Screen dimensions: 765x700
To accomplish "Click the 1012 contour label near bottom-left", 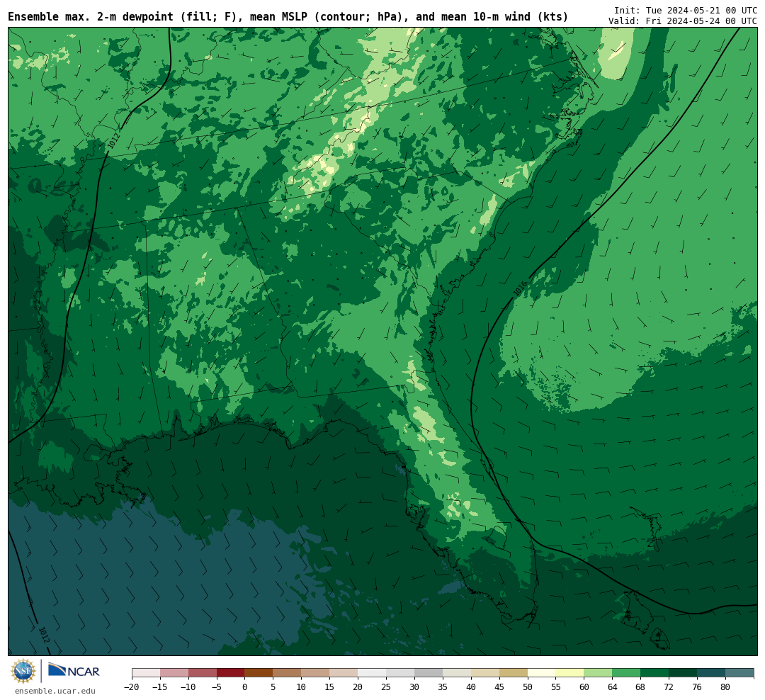I will click(x=43, y=635).
